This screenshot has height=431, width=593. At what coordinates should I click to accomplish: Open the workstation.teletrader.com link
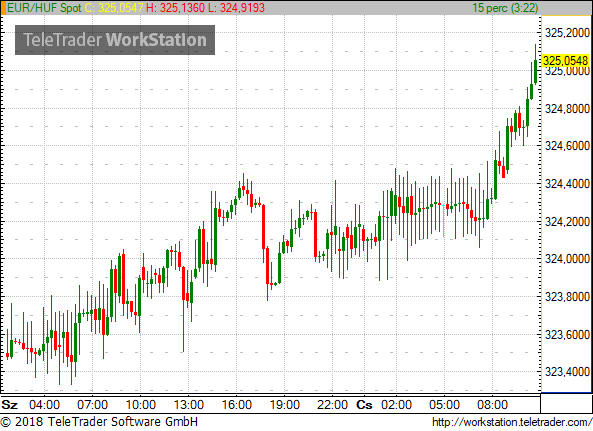[x=512, y=422]
